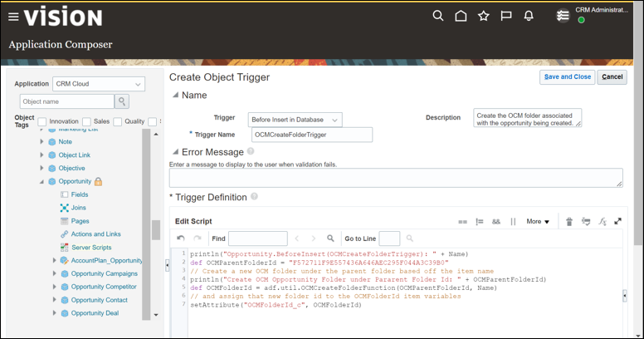The width and height of the screenshot is (644, 339).
Task: Expand the Object Link tree node
Action: 41,155
